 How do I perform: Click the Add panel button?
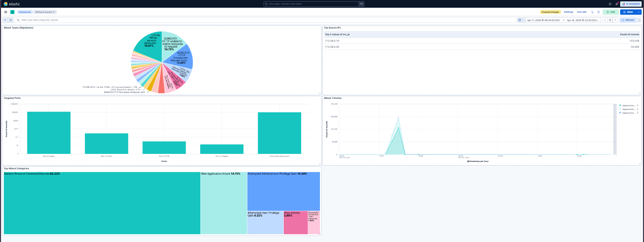[x=610, y=12]
